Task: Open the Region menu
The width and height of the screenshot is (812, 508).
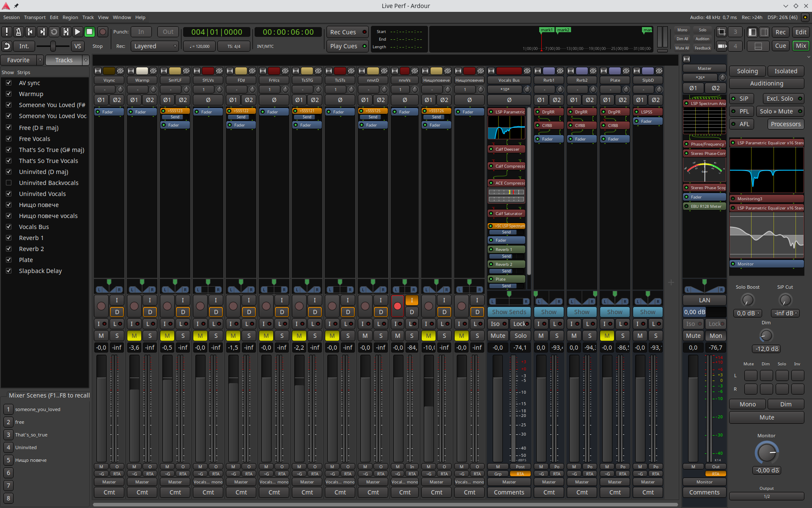Action: (70, 17)
